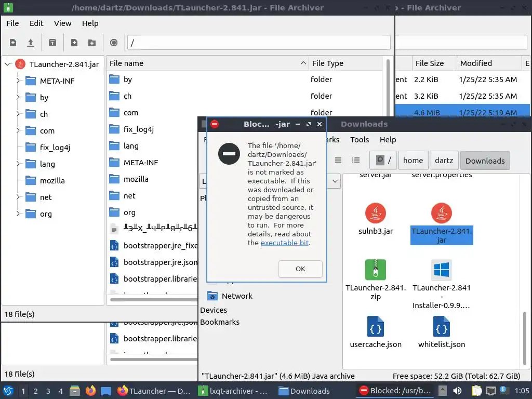Switch to workspace 2 in taskbar
Screen dimensions: 532x399
[x=36, y=391]
